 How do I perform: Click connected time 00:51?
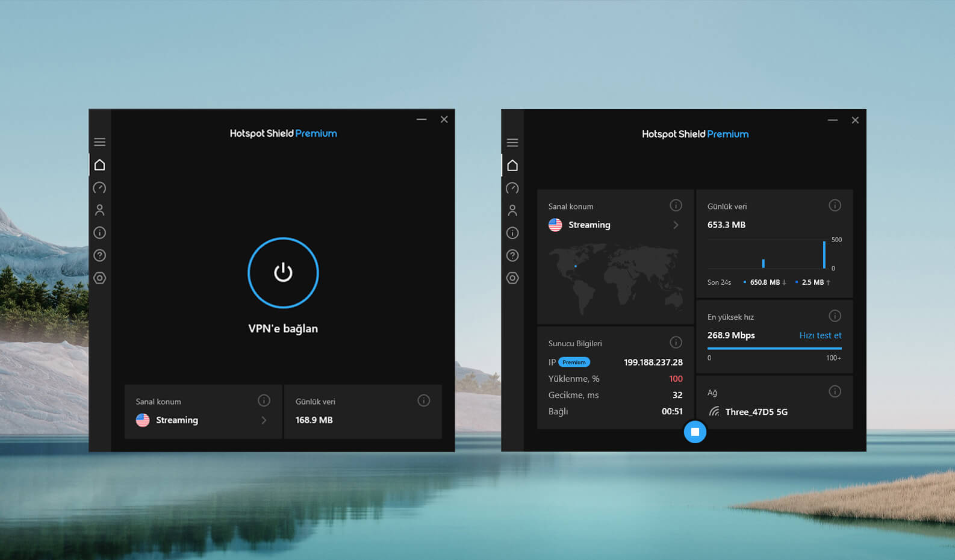(673, 411)
